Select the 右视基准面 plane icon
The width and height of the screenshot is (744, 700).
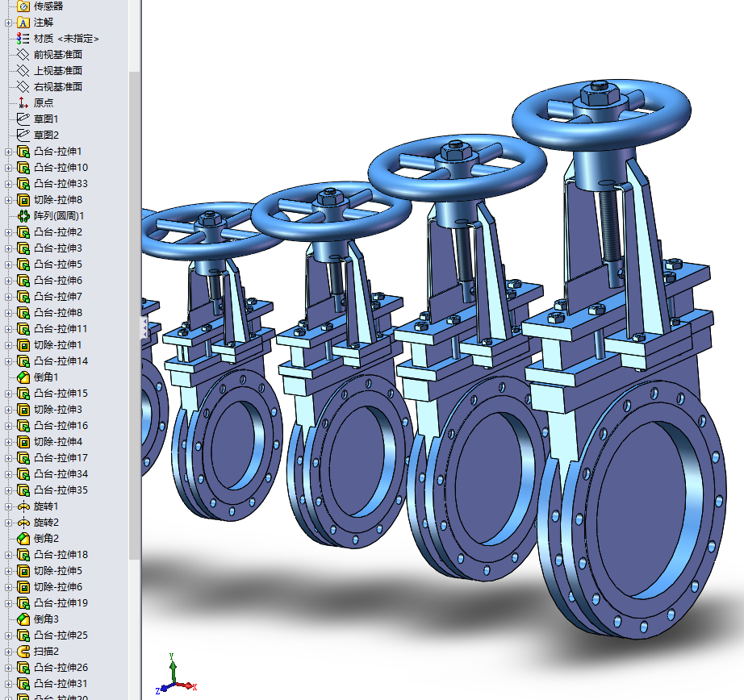[x=23, y=87]
